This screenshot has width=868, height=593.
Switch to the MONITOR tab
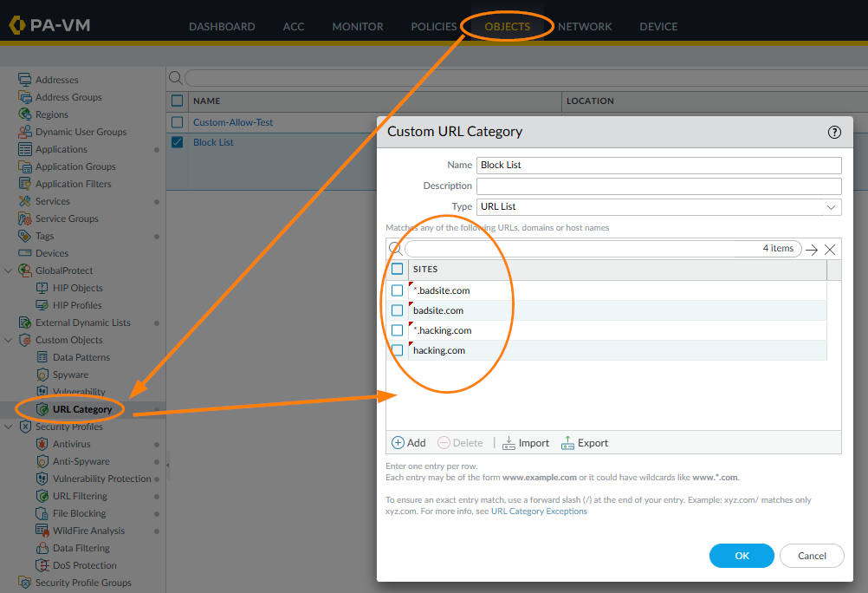(x=358, y=27)
